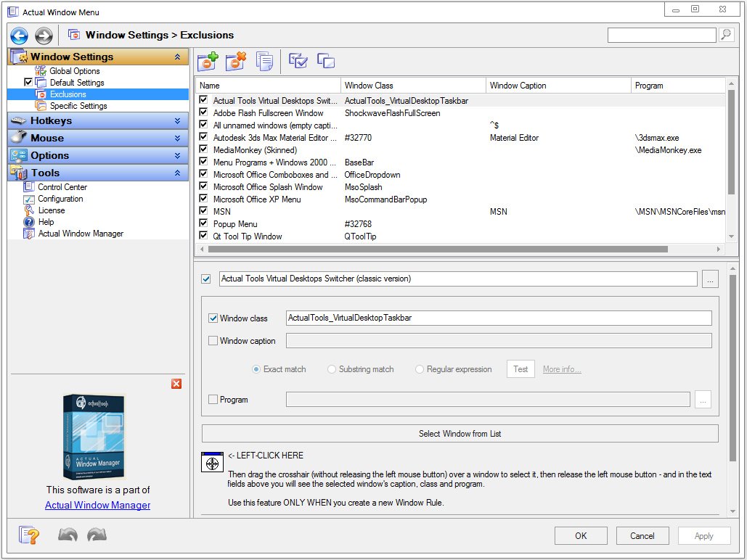This screenshot has width=747, height=560.
Task: Open the Actual Window Manager link
Action: point(97,505)
